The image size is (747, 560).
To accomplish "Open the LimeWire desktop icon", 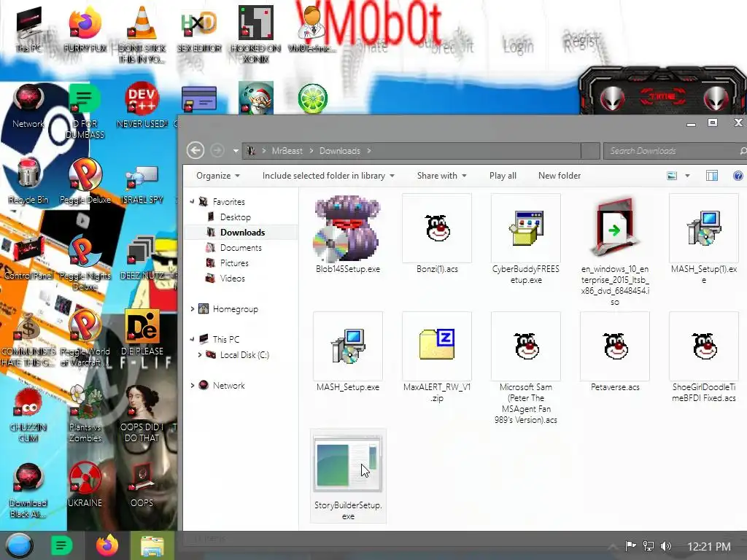I will click(312, 98).
